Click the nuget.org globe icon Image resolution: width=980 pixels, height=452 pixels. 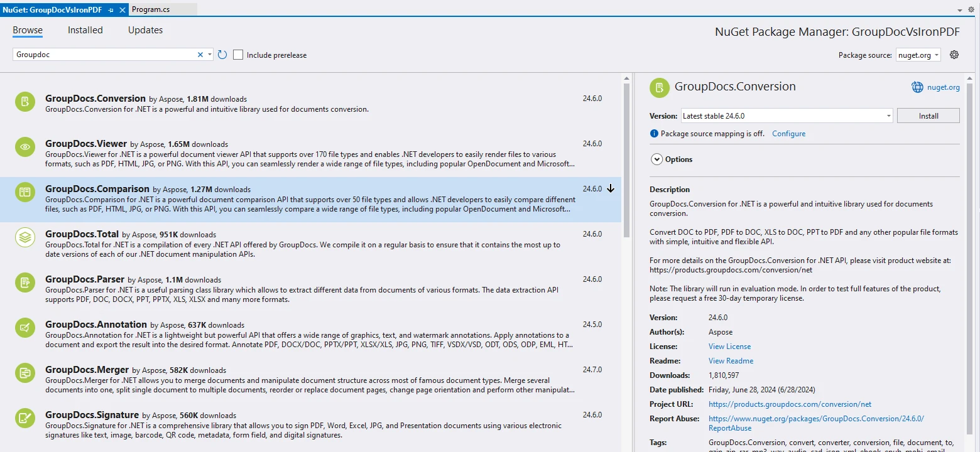pos(917,87)
